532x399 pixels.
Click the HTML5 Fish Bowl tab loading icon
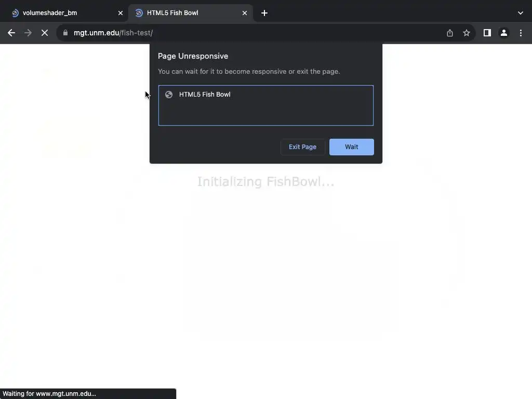139,13
